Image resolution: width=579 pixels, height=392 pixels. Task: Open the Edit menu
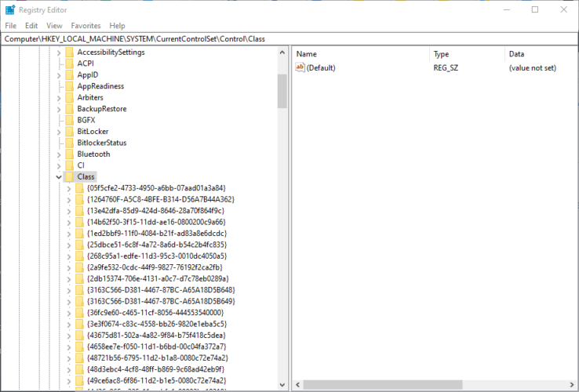click(x=31, y=25)
